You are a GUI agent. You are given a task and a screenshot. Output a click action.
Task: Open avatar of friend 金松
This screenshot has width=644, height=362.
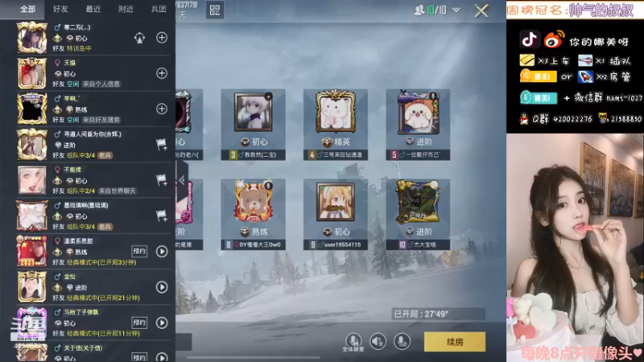31,287
